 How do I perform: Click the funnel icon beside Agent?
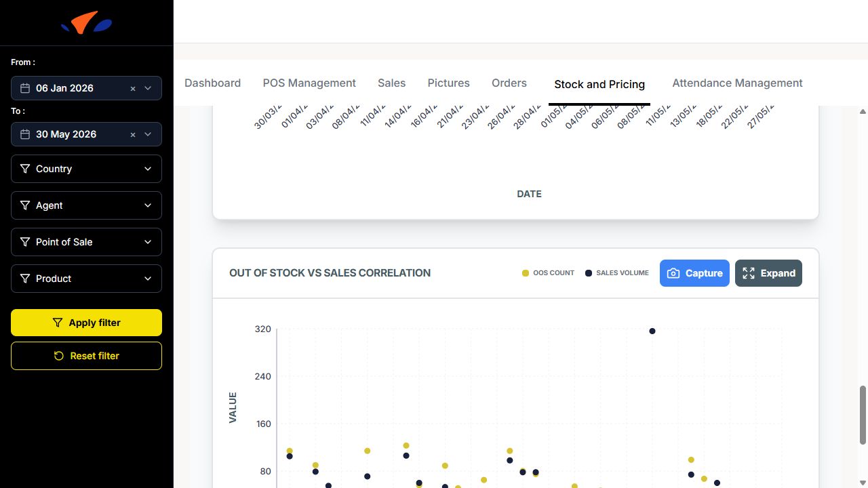pyautogui.click(x=25, y=205)
